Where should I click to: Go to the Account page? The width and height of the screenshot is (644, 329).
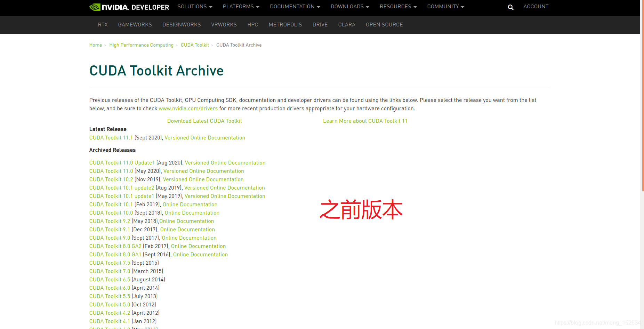[536, 7]
